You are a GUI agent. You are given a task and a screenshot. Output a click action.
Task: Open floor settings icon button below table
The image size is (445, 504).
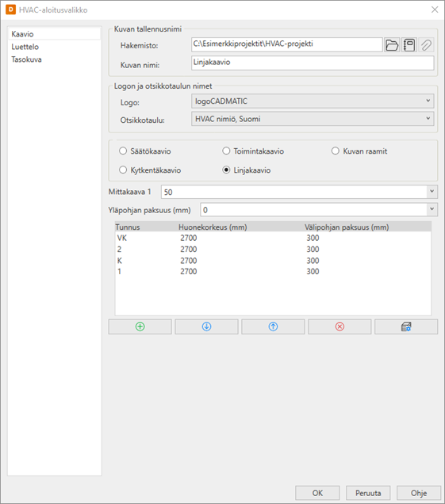coord(406,326)
